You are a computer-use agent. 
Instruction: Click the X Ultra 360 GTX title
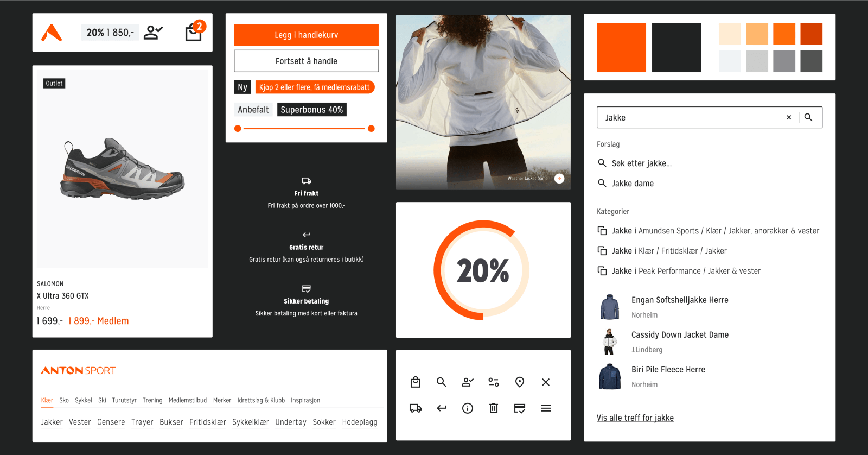pyautogui.click(x=63, y=296)
